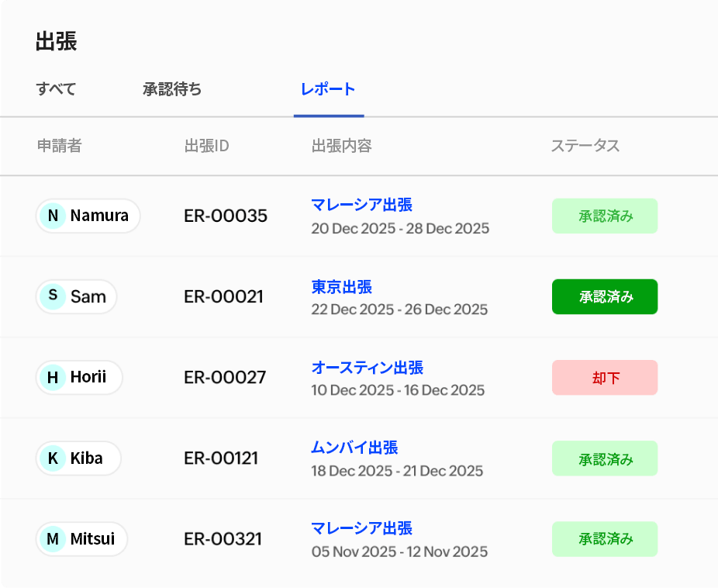This screenshot has height=588, width=718.
Task: Open the ムンバイ出張 report link
Action: pyautogui.click(x=356, y=448)
